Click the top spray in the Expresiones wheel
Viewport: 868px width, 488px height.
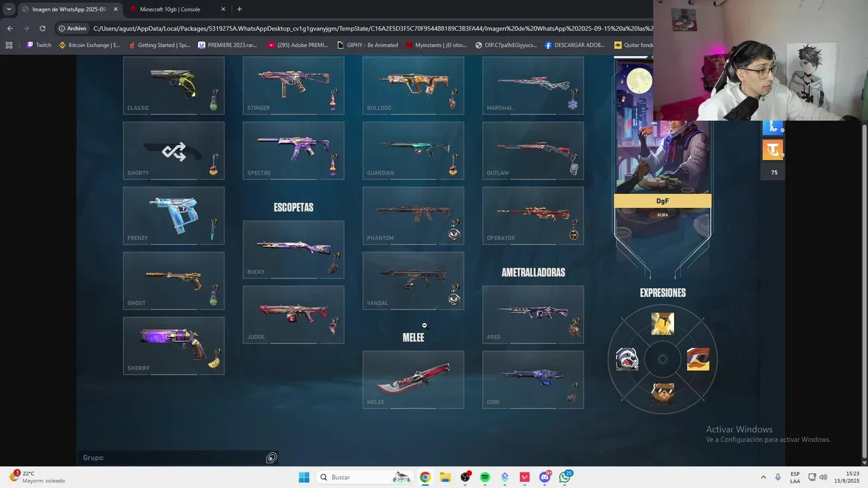coord(663,324)
